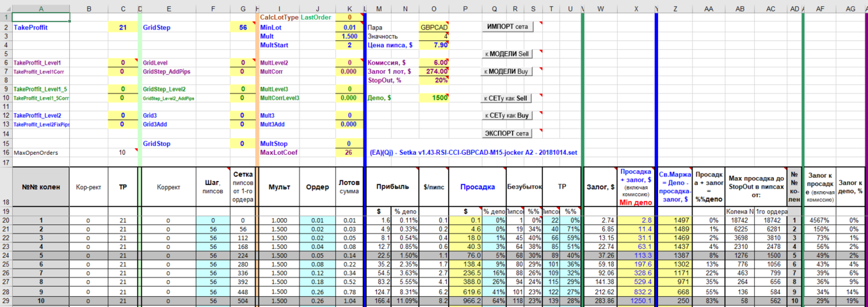868x307 pixels.
Task: Click the к МОДЕЛИ Sell button
Action: pos(508,53)
